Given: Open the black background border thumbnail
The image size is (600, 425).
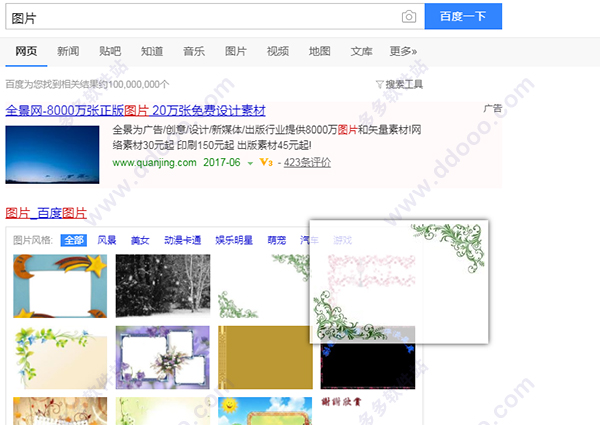Looking at the screenshot, I should click(x=368, y=366).
